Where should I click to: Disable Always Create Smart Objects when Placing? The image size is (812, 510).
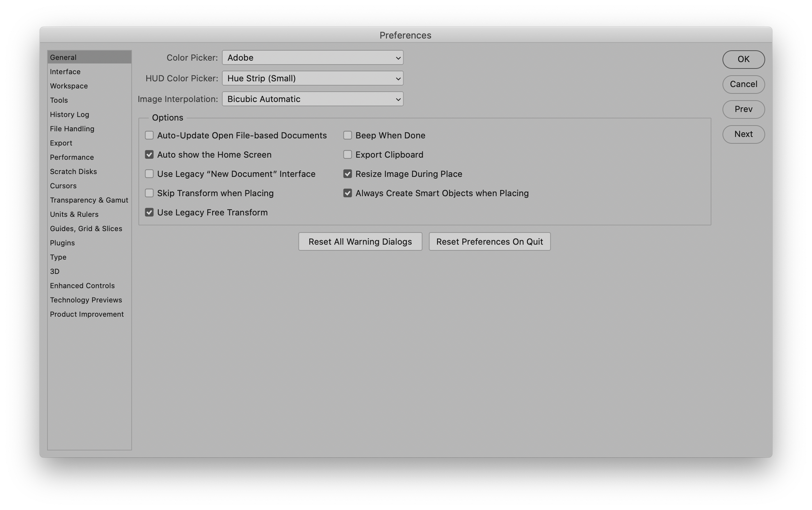tap(347, 193)
